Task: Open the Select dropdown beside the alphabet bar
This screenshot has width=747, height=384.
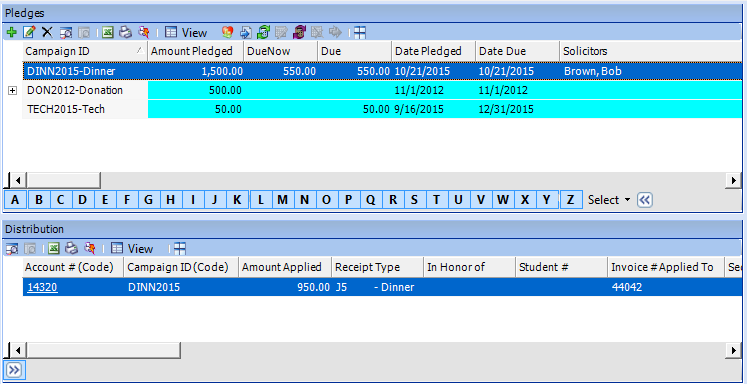Action: pos(609,200)
